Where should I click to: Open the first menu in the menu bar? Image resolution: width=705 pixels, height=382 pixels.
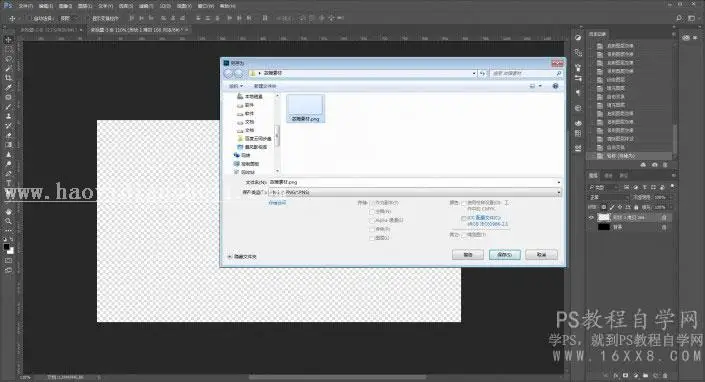tap(25, 6)
